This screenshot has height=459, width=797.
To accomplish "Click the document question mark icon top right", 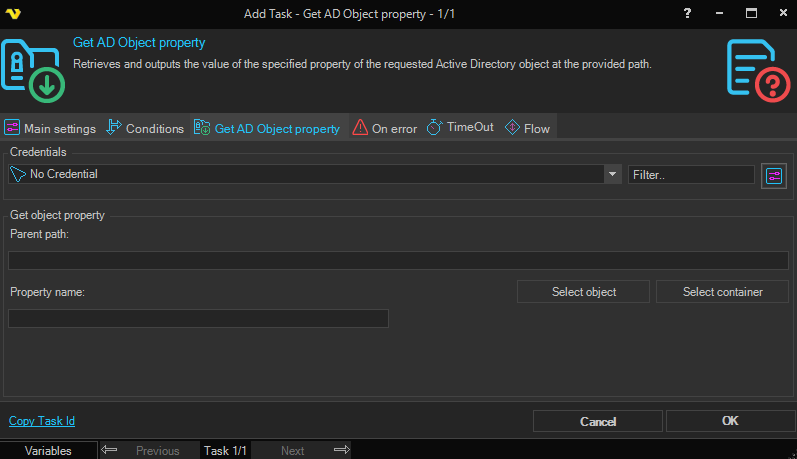I will click(x=759, y=70).
